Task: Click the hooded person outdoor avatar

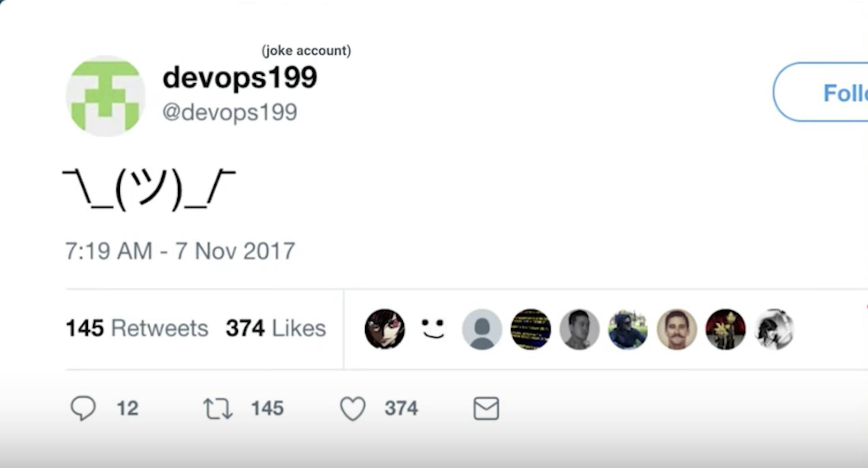Action: (628, 329)
